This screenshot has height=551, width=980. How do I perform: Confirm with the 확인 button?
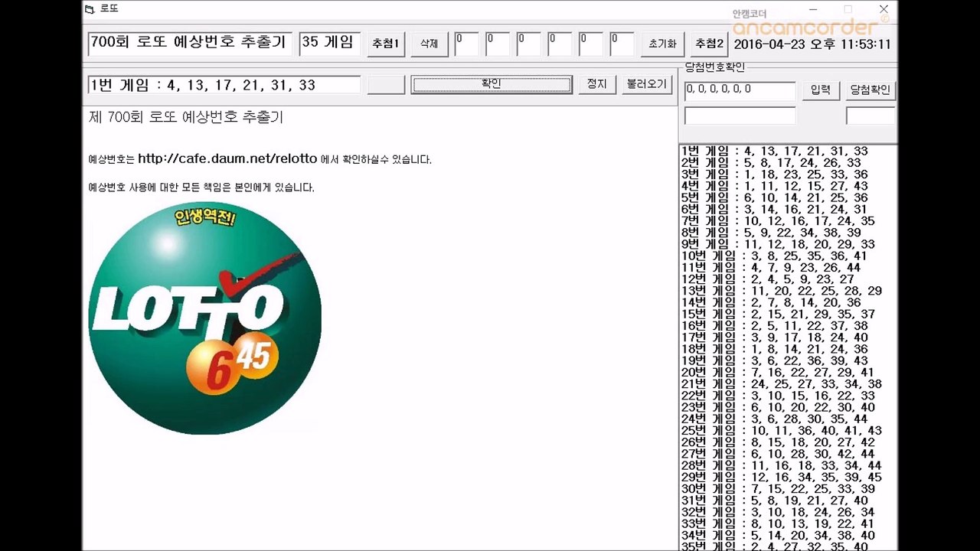pos(492,84)
